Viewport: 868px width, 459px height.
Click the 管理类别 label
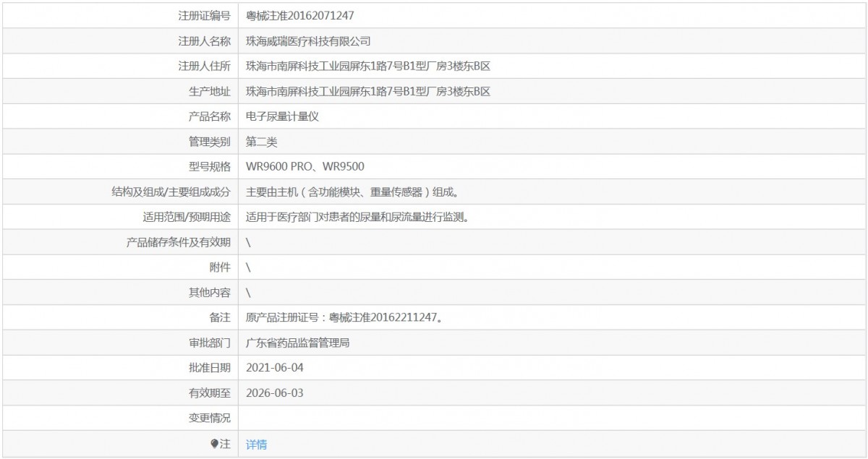pyautogui.click(x=209, y=142)
